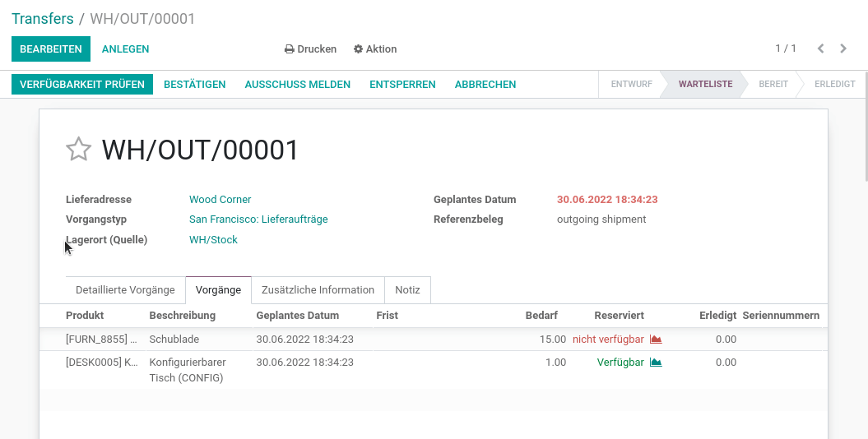Select the Notiz tab
This screenshot has width=868, height=439.
pyautogui.click(x=407, y=289)
